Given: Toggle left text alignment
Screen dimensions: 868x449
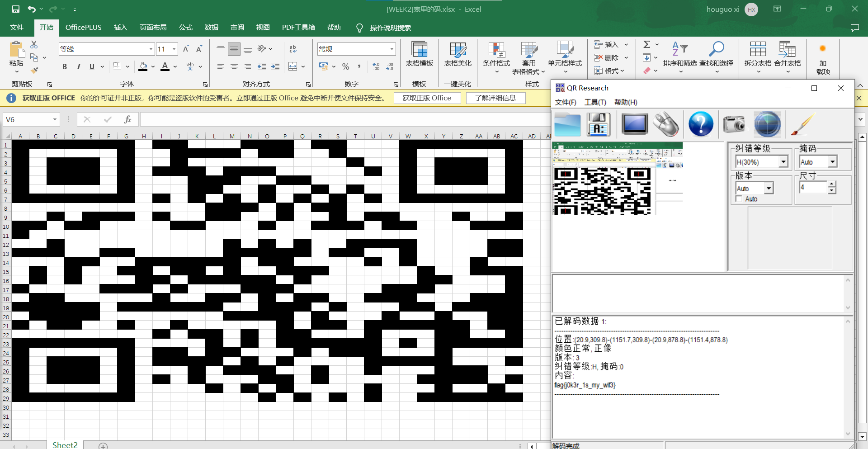Looking at the screenshot, I should tap(221, 66).
